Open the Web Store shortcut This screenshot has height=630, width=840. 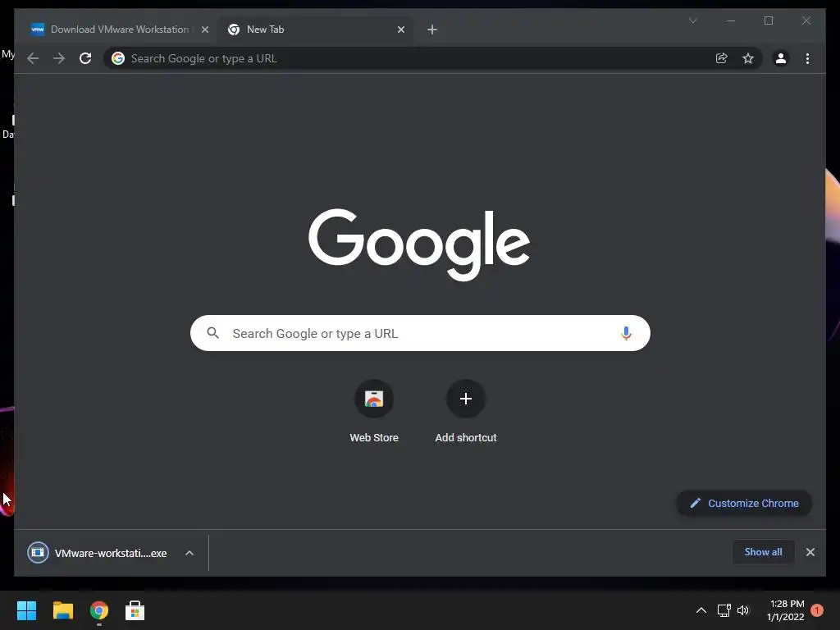point(374,411)
